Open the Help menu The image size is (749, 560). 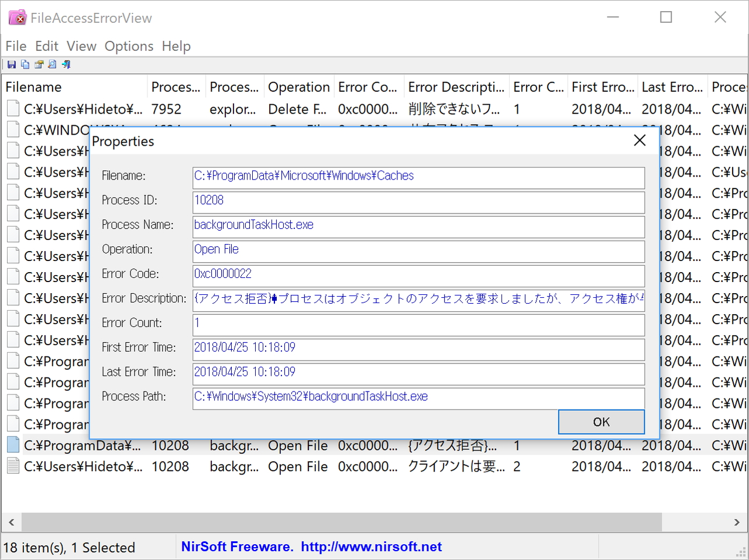[x=176, y=46]
